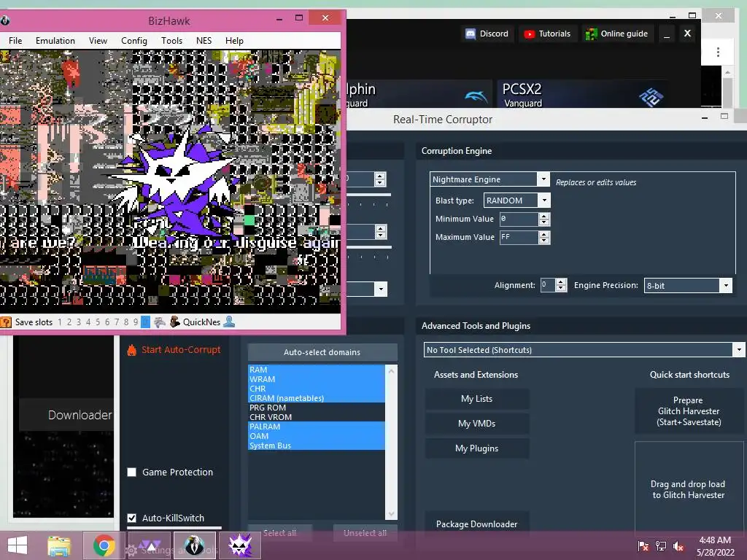Click the Auto-select domains button
This screenshot has width=747, height=560.
point(322,352)
